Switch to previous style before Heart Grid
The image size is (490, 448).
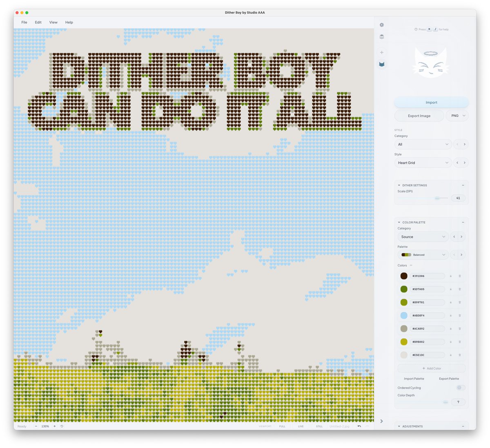(x=457, y=163)
